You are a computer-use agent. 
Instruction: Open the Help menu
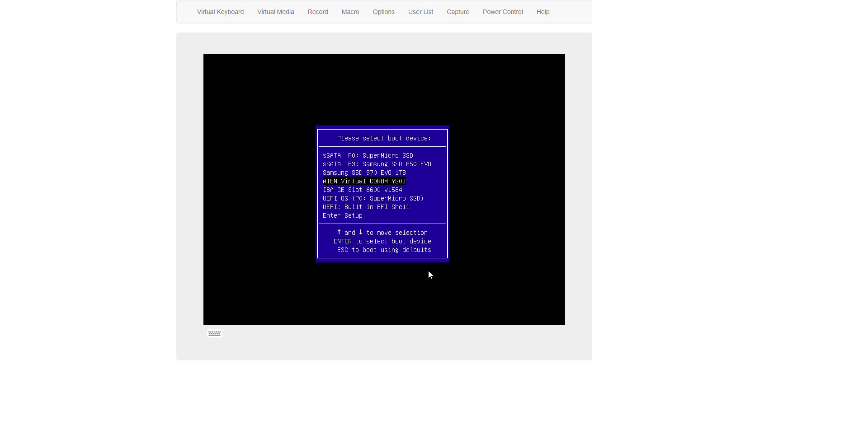click(x=543, y=12)
